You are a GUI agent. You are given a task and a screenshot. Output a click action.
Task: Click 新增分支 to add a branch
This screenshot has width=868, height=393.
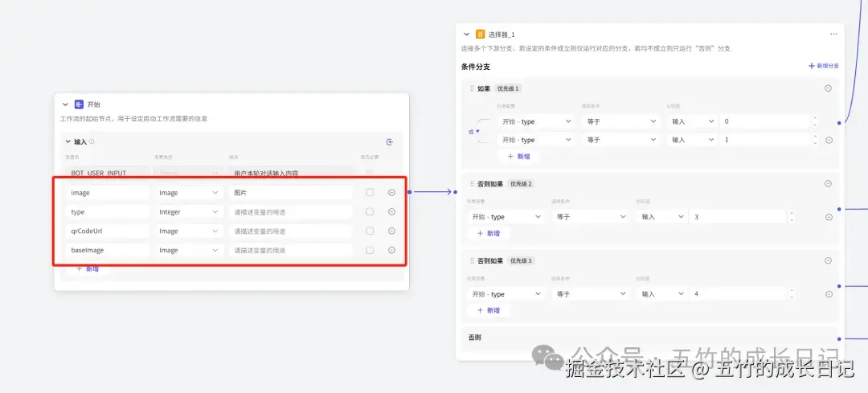tap(824, 66)
